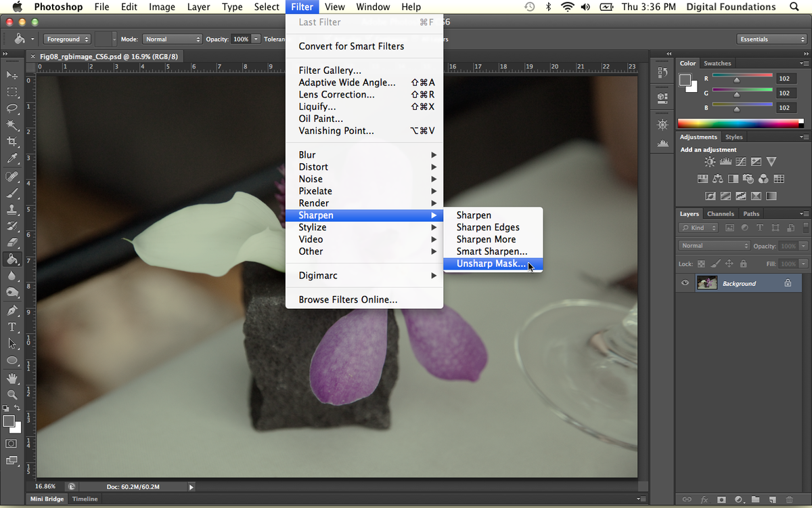Click Browse Filters Online

[x=348, y=299]
